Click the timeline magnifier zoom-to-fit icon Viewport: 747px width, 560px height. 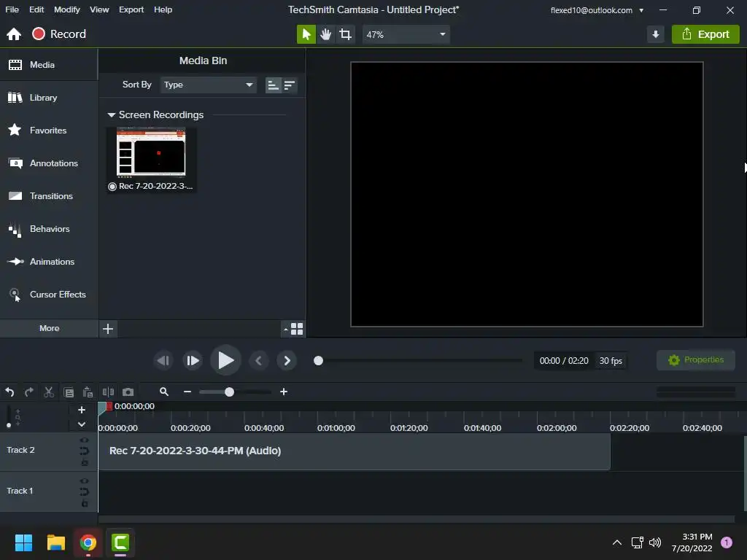pyautogui.click(x=164, y=392)
